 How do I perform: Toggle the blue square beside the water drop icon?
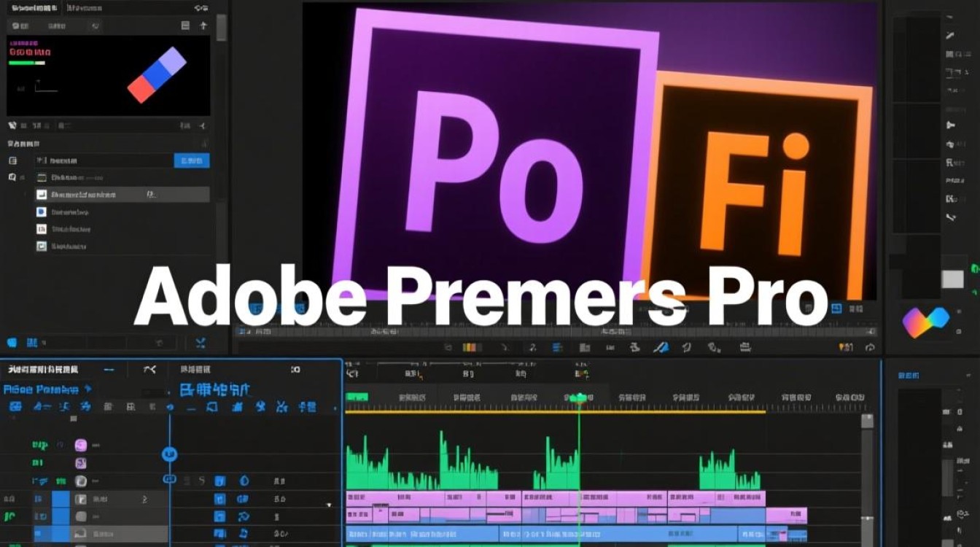coord(220,481)
